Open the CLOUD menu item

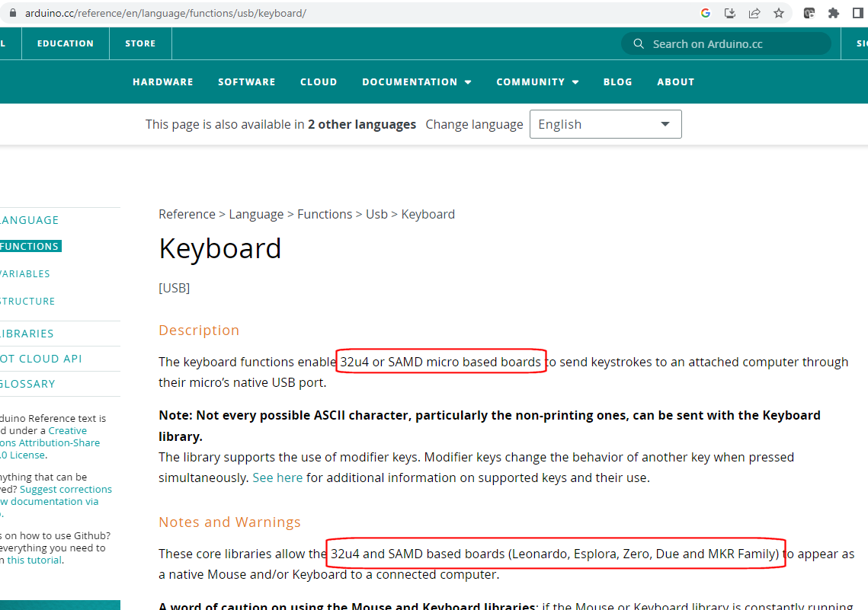[x=319, y=81]
